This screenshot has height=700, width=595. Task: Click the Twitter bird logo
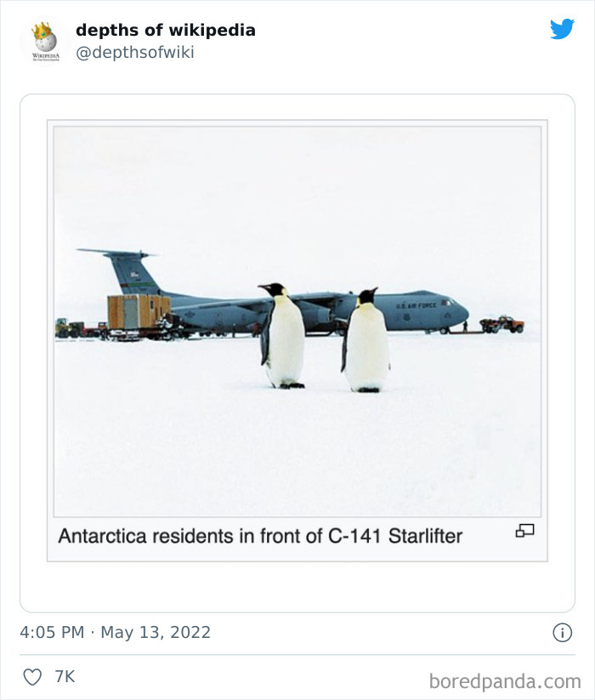(562, 30)
